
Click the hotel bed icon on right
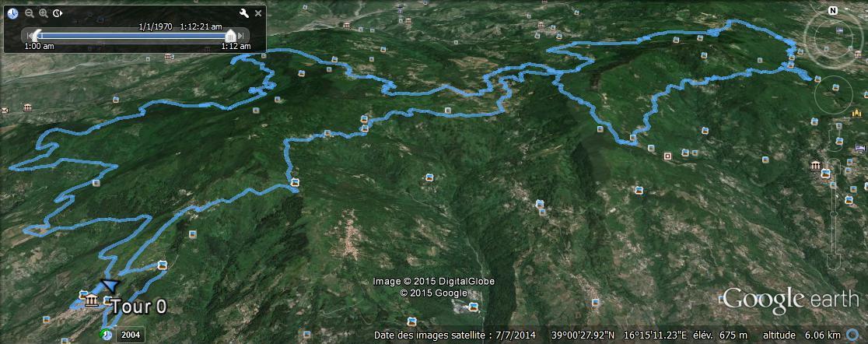click(x=859, y=148)
